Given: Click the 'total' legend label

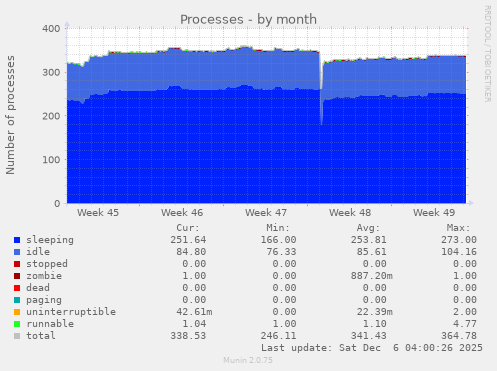Looking at the screenshot, I should point(41,336).
